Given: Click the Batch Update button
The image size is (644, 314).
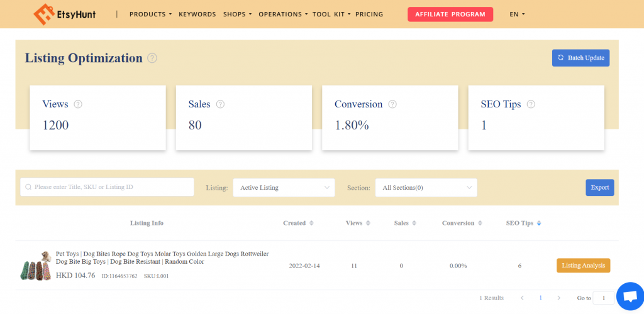Looking at the screenshot, I should coord(580,58).
